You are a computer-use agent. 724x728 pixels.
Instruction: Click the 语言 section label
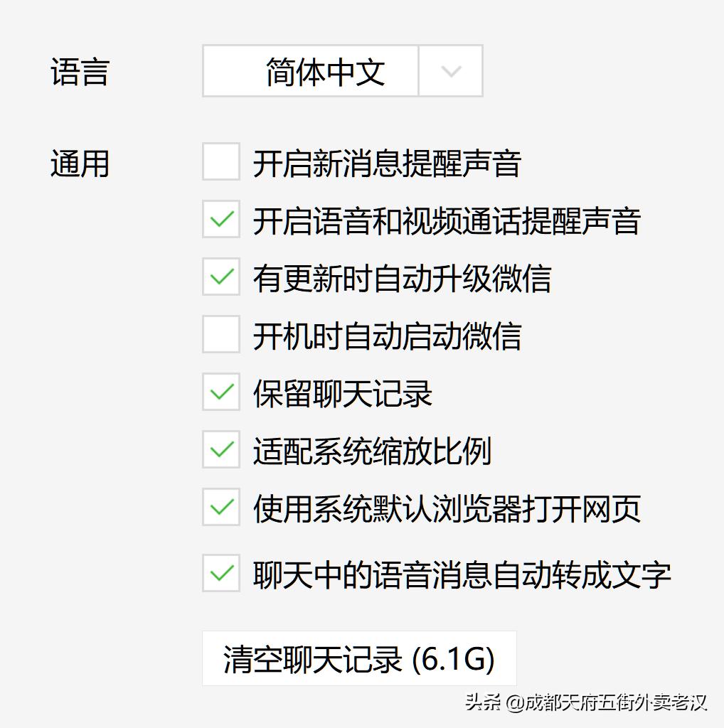(80, 71)
